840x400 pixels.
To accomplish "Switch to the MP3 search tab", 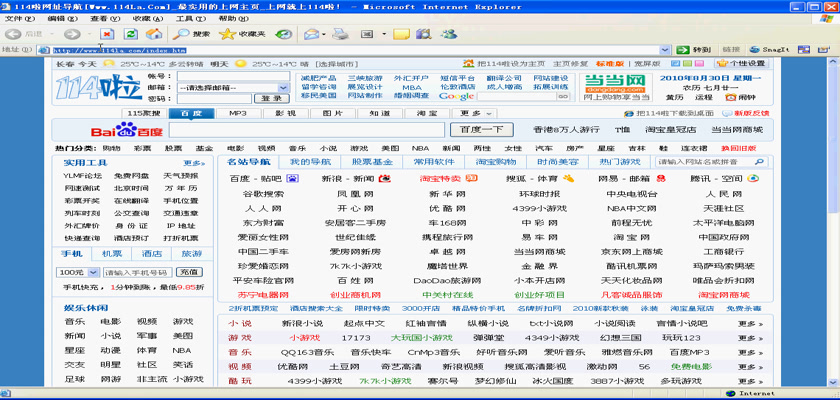I will coord(238,114).
